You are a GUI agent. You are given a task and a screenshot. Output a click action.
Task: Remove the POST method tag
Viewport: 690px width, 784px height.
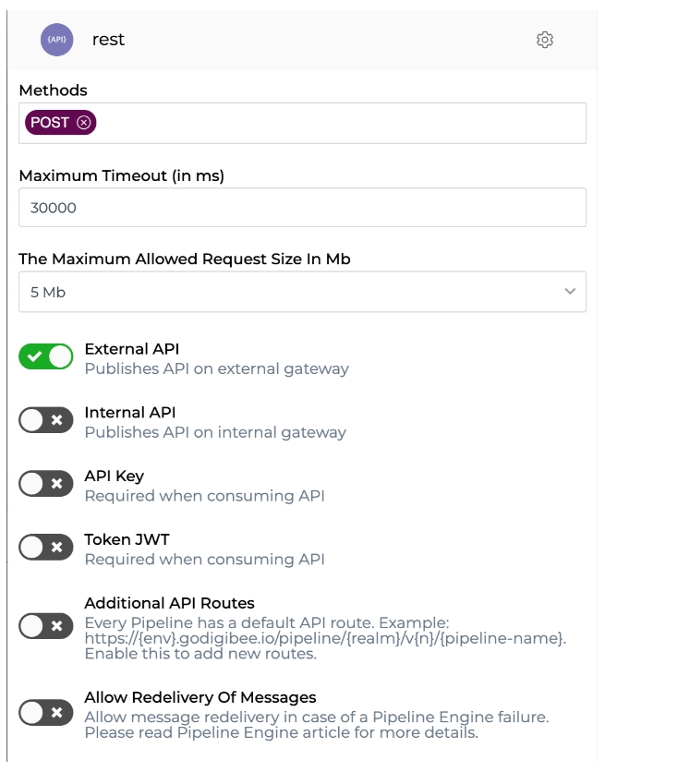click(x=84, y=122)
